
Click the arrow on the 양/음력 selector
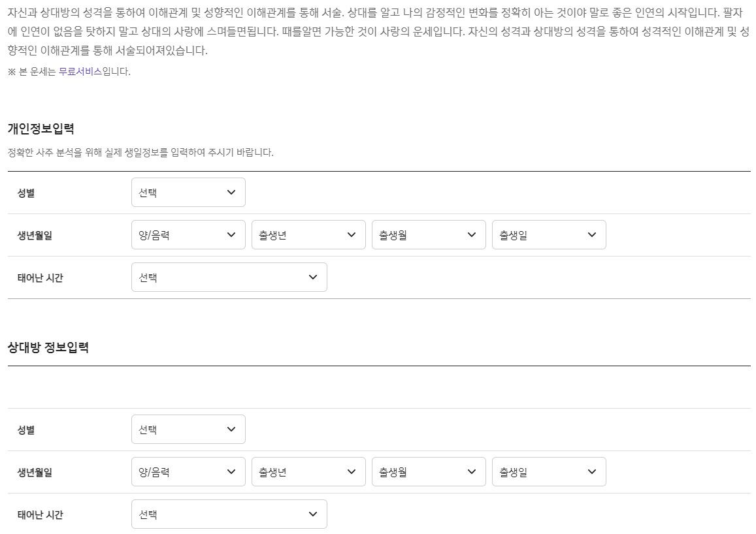point(230,234)
